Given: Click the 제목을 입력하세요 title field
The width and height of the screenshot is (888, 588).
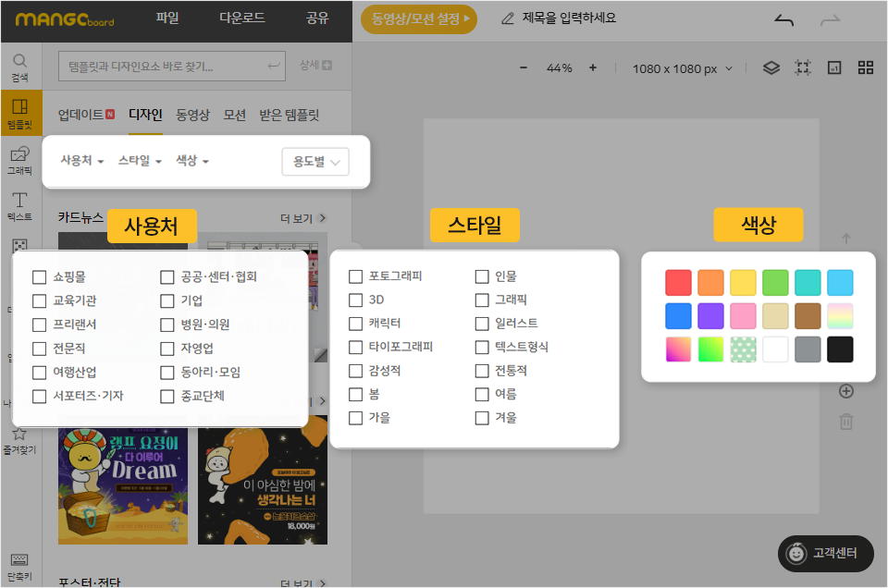Looking at the screenshot, I should tap(569, 18).
